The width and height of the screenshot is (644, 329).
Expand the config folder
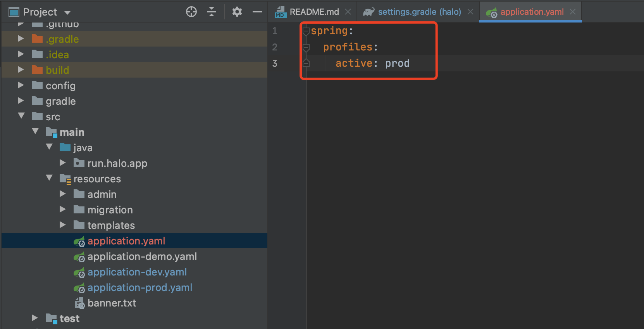[x=21, y=85]
